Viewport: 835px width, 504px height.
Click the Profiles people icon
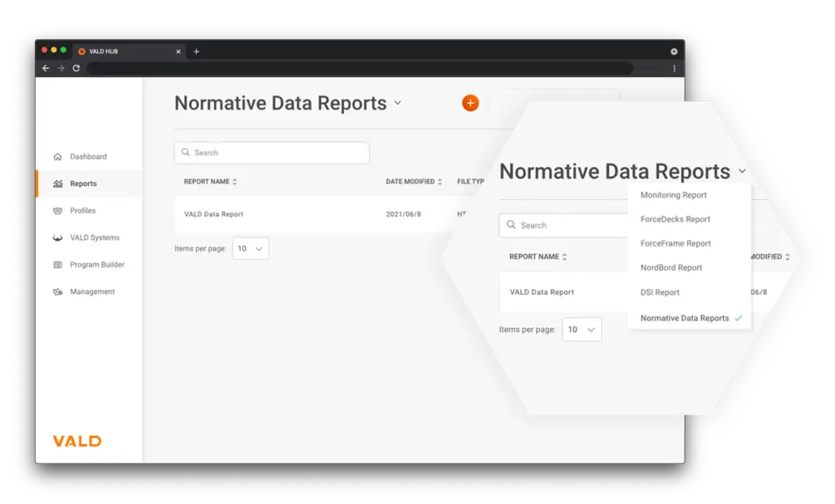click(x=58, y=211)
